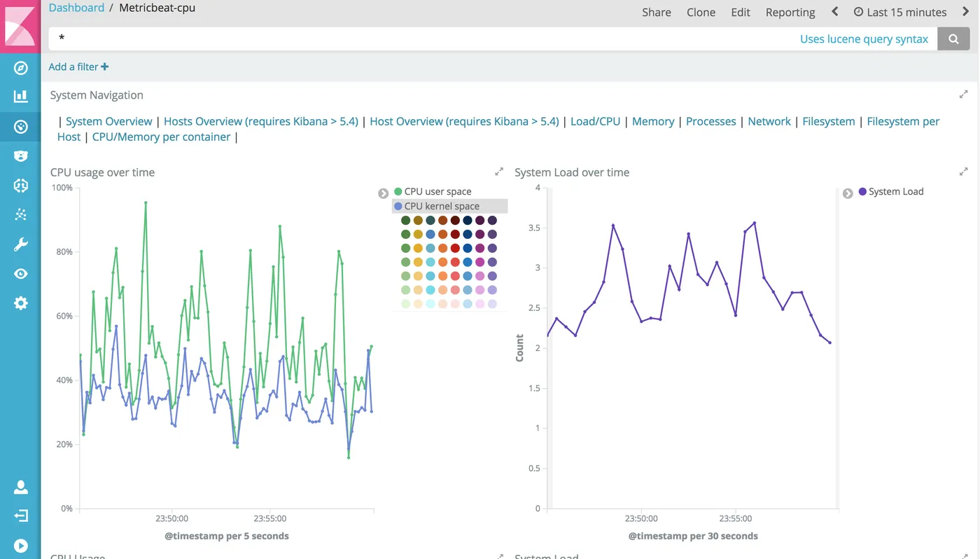Viewport: 980px width, 559px height.
Task: Open the Memory navigation link
Action: click(x=653, y=121)
